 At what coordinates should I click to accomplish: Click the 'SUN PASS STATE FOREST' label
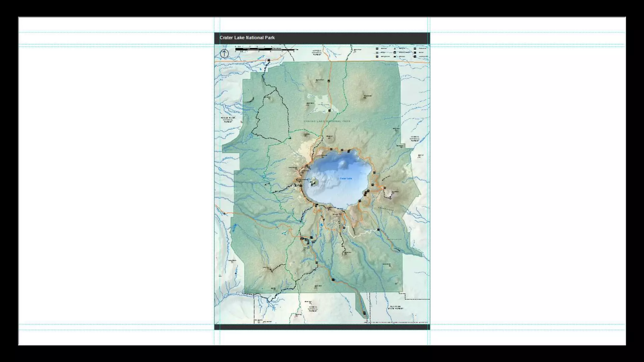point(395,308)
